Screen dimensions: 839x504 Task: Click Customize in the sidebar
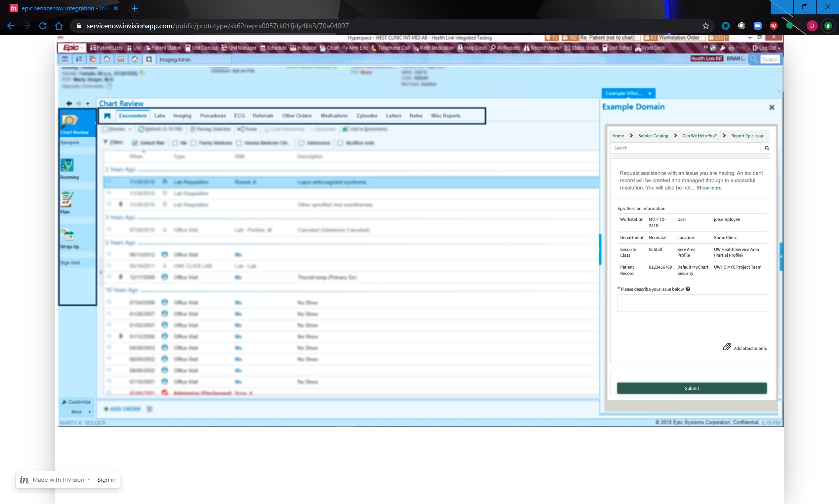[x=76, y=402]
